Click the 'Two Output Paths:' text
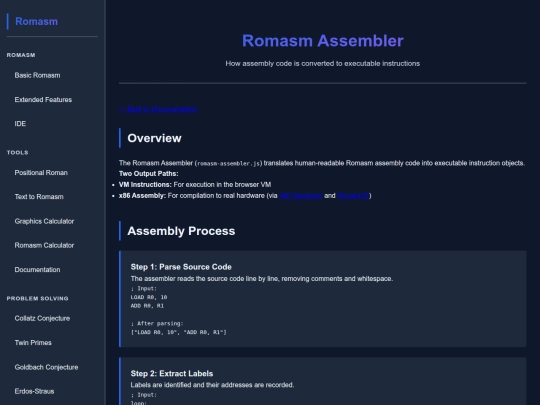Screen dimensions: 540x405 (x=149, y=174)
